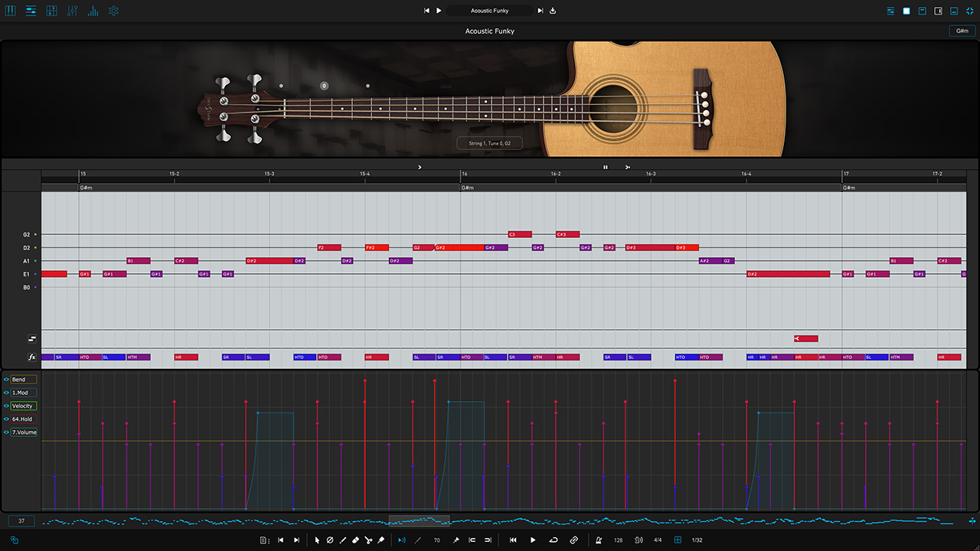Select the glue tool icon

click(x=381, y=540)
